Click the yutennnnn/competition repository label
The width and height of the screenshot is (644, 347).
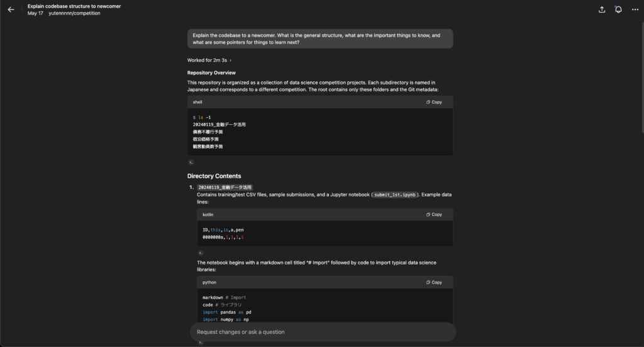coord(74,13)
